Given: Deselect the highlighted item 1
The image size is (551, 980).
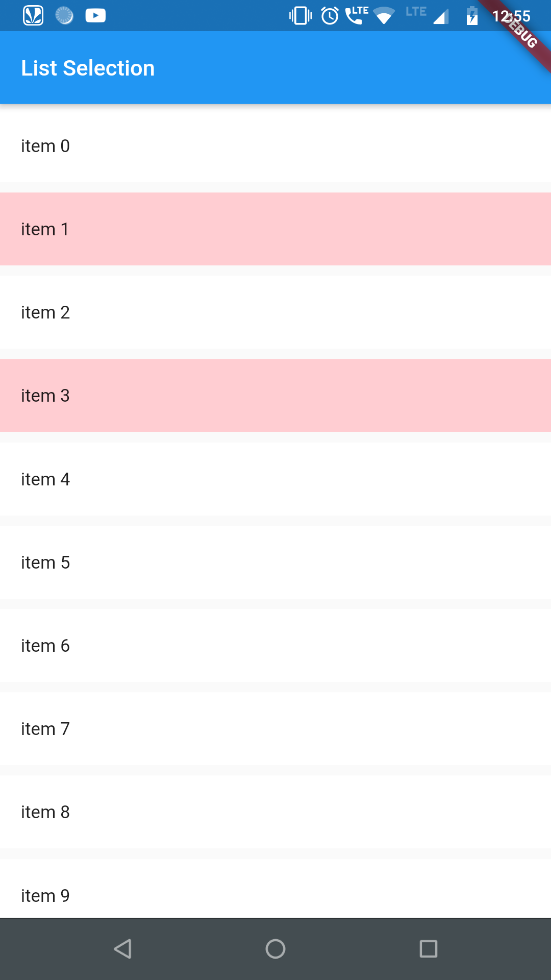Looking at the screenshot, I should [275, 229].
